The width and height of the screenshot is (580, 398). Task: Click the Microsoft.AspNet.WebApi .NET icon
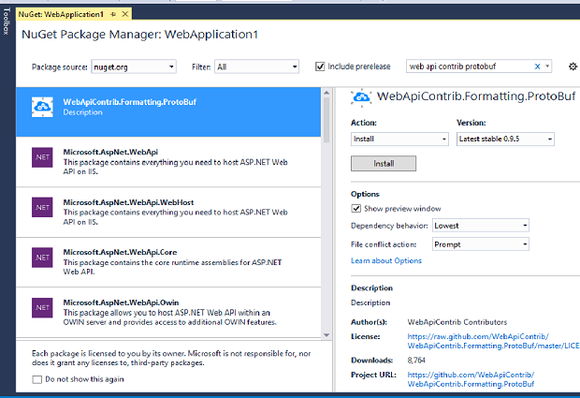click(42, 157)
